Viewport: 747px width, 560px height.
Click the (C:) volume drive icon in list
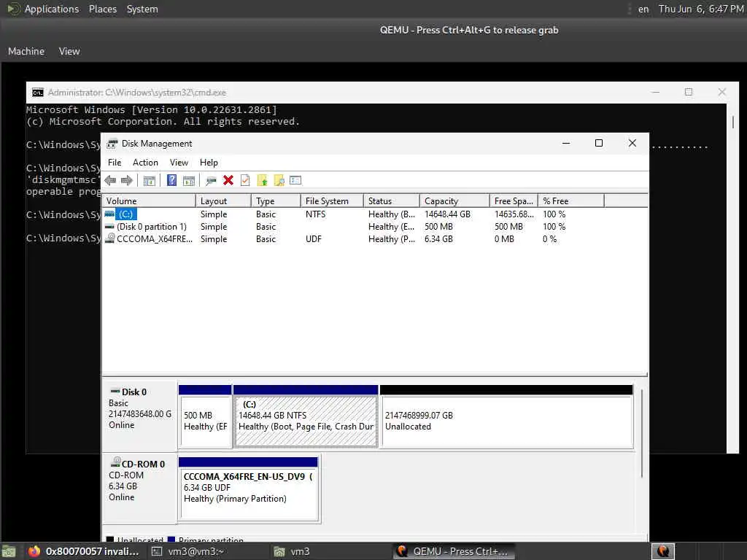click(109, 214)
